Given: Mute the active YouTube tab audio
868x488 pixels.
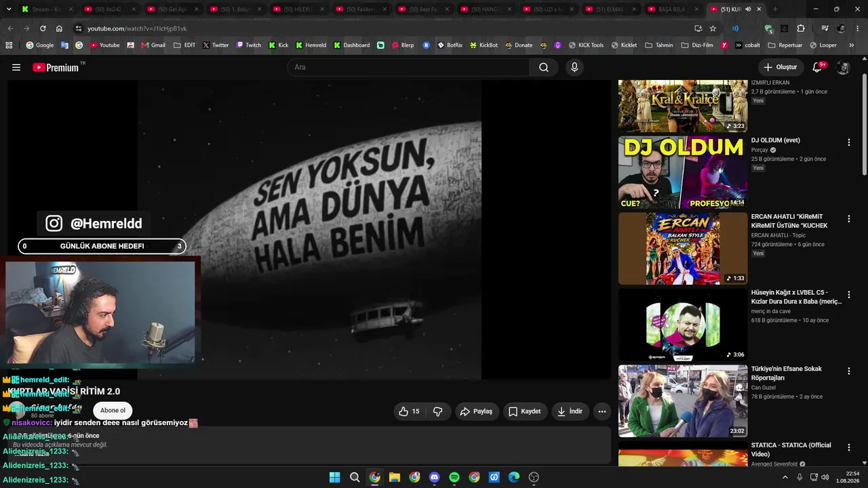Looking at the screenshot, I should (748, 9).
